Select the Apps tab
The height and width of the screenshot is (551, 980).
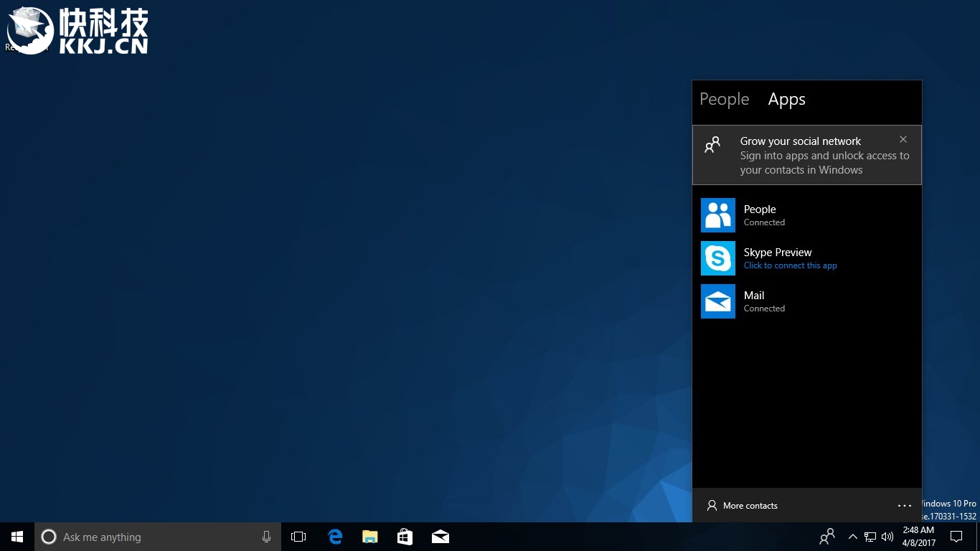click(786, 100)
